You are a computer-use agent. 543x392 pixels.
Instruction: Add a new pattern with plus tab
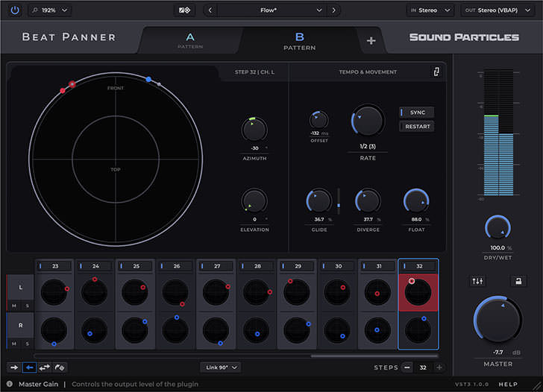point(371,41)
